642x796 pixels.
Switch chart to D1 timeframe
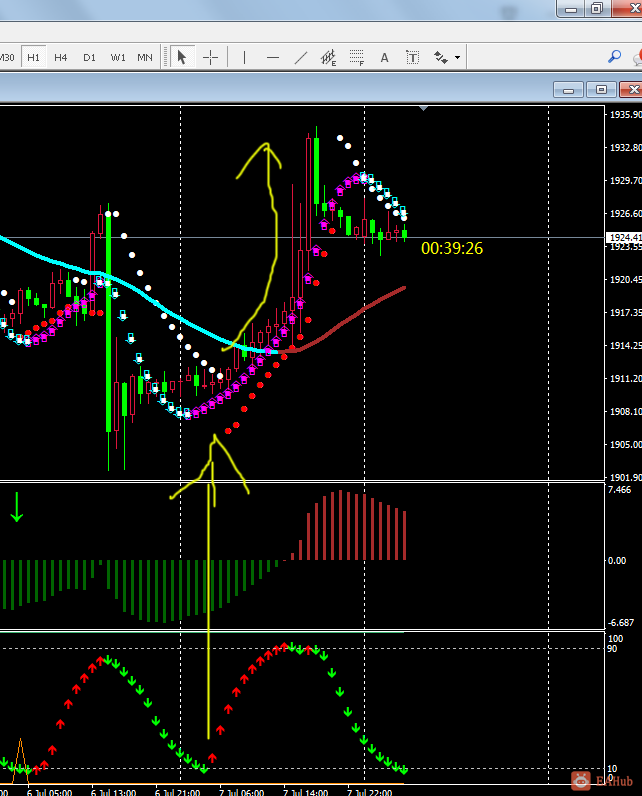89,57
